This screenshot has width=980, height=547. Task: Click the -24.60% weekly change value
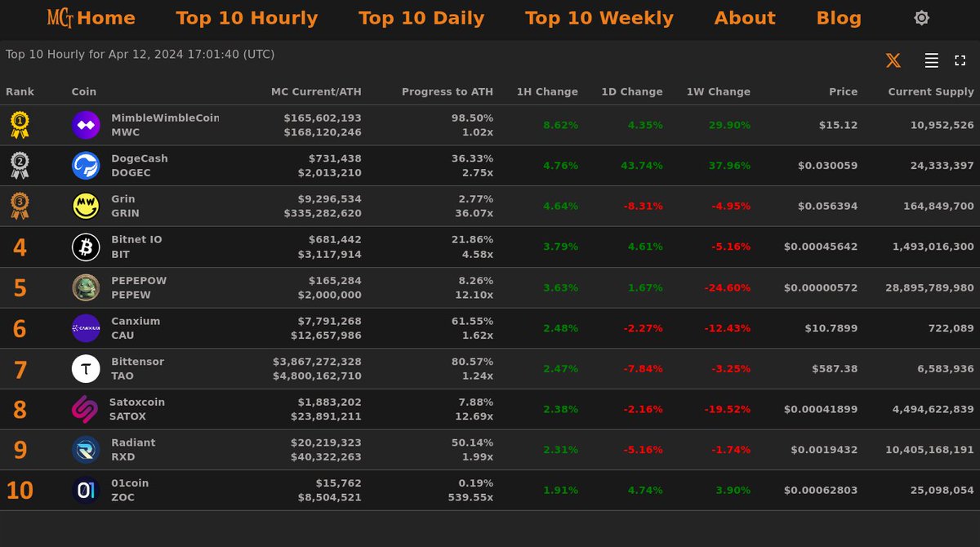[727, 287]
